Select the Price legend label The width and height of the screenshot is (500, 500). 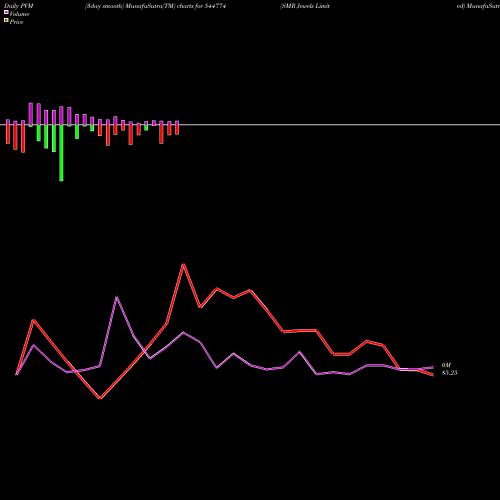point(16,22)
